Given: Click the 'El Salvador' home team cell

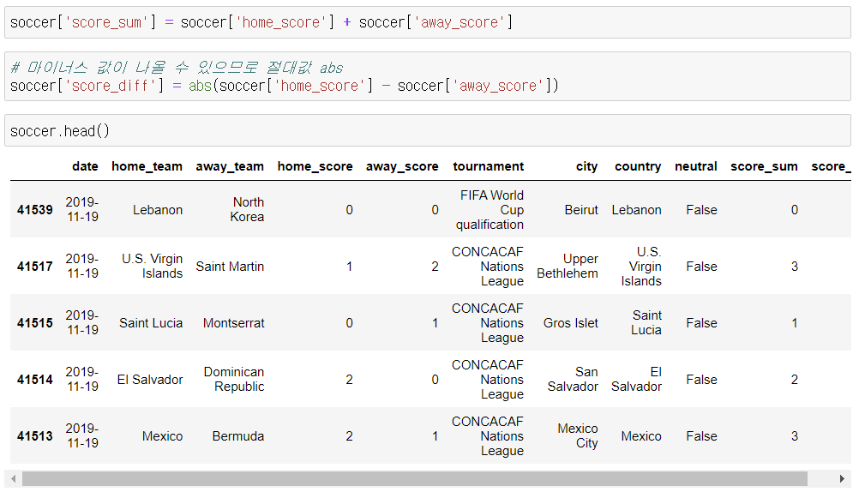Looking at the screenshot, I should point(150,380).
